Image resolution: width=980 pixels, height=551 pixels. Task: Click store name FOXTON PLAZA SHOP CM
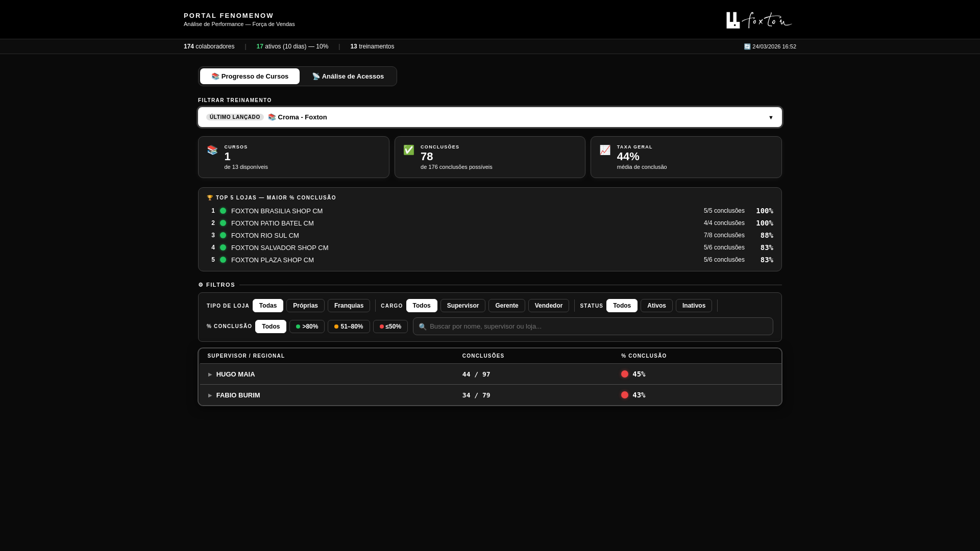[x=273, y=260]
